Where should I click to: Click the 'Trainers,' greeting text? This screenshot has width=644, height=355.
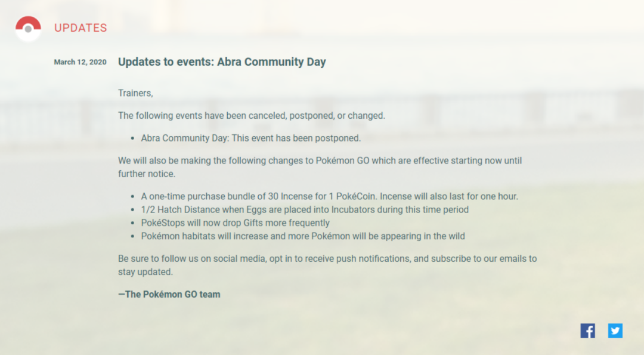pos(135,92)
